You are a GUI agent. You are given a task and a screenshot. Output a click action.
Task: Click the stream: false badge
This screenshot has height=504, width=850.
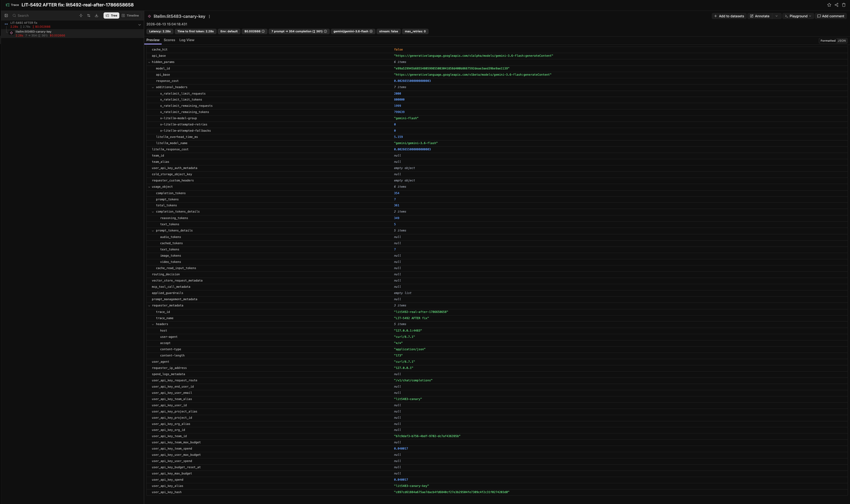coord(389,31)
